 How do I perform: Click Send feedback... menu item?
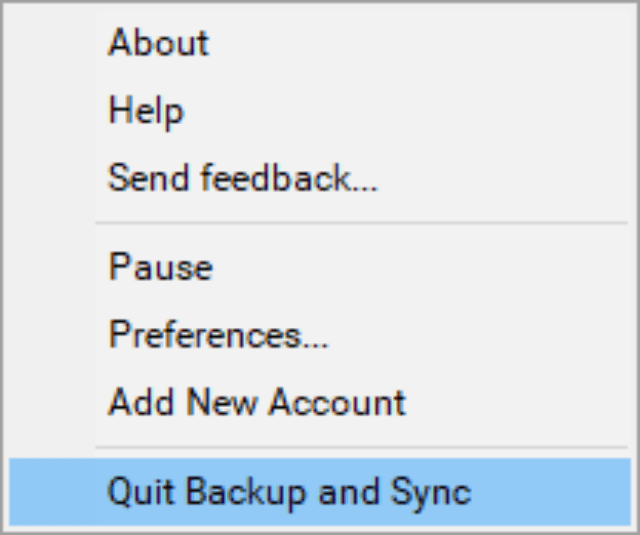243,179
